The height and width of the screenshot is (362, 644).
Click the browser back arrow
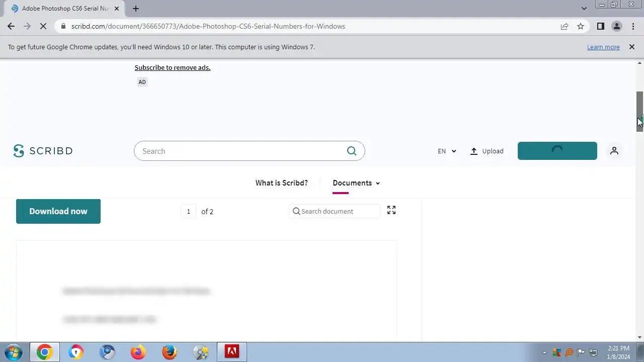click(11, 26)
